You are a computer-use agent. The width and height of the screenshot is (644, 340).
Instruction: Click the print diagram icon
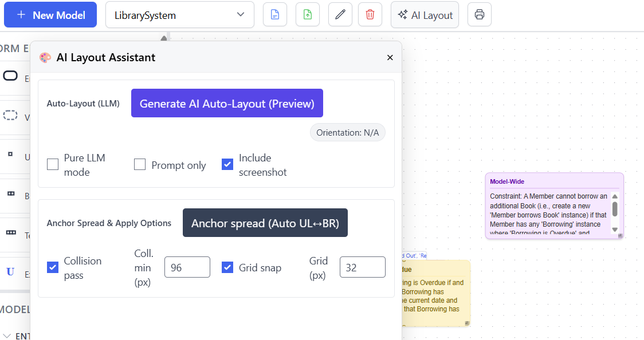480,14
